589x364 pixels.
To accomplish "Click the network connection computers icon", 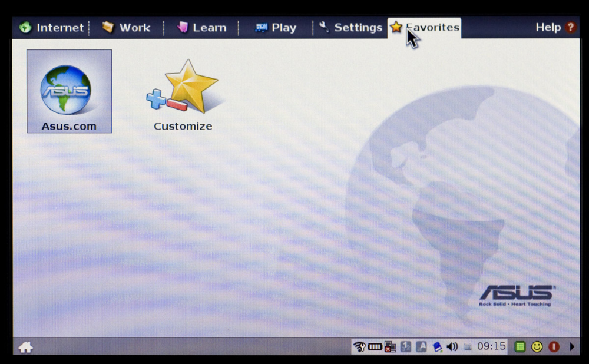I will tap(390, 346).
